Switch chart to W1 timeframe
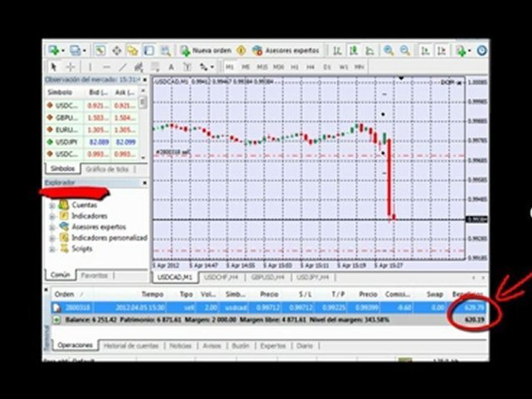 click(344, 67)
